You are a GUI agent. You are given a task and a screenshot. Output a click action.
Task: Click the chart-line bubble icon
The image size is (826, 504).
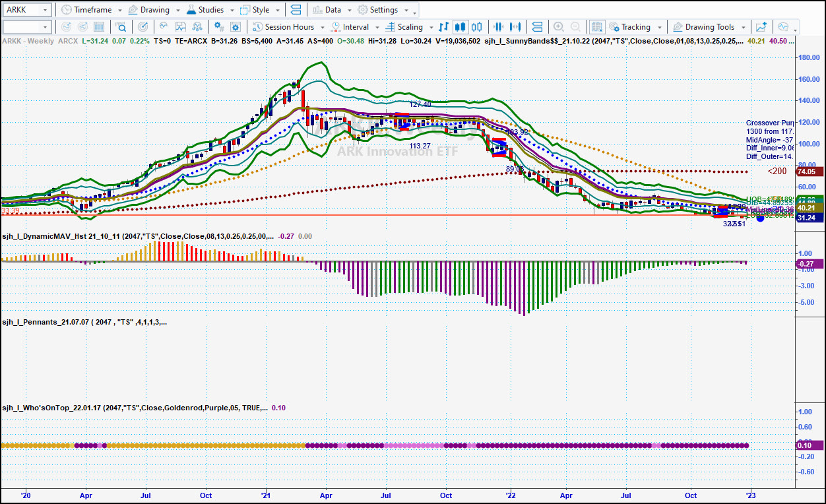tap(164, 27)
